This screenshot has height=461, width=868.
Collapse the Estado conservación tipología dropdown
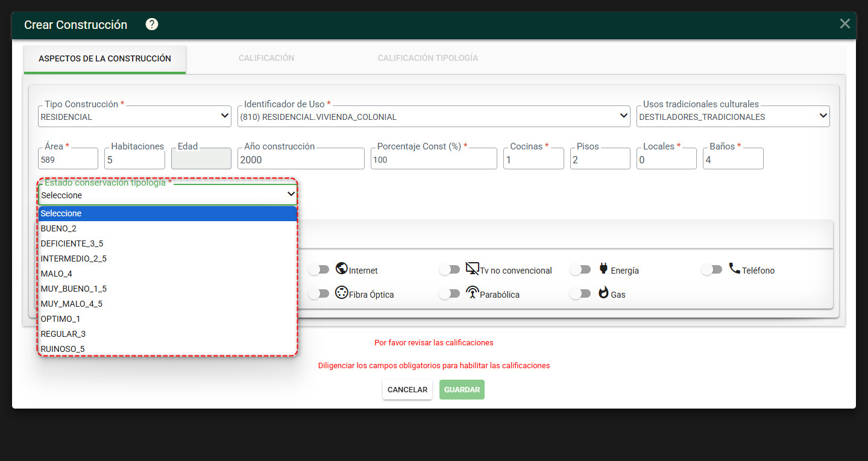coord(168,195)
